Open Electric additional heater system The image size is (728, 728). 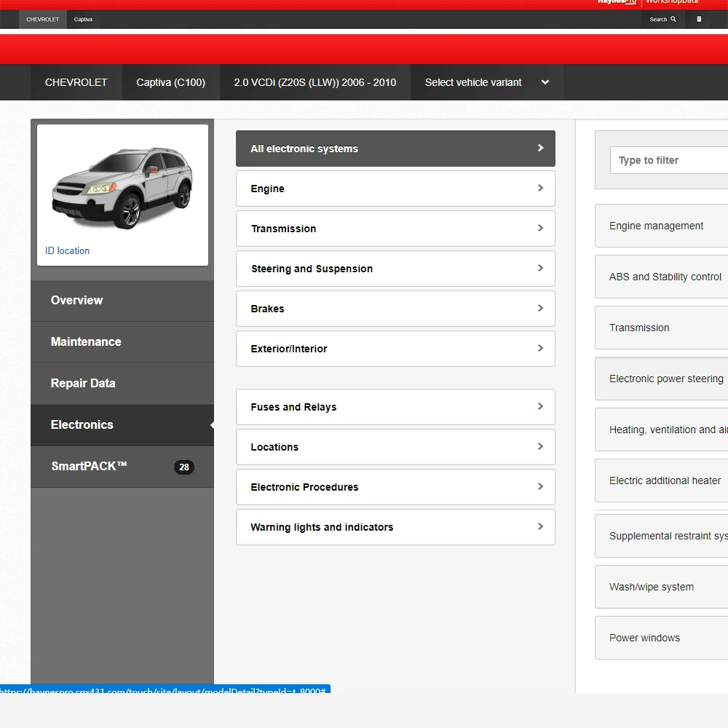[x=662, y=480]
